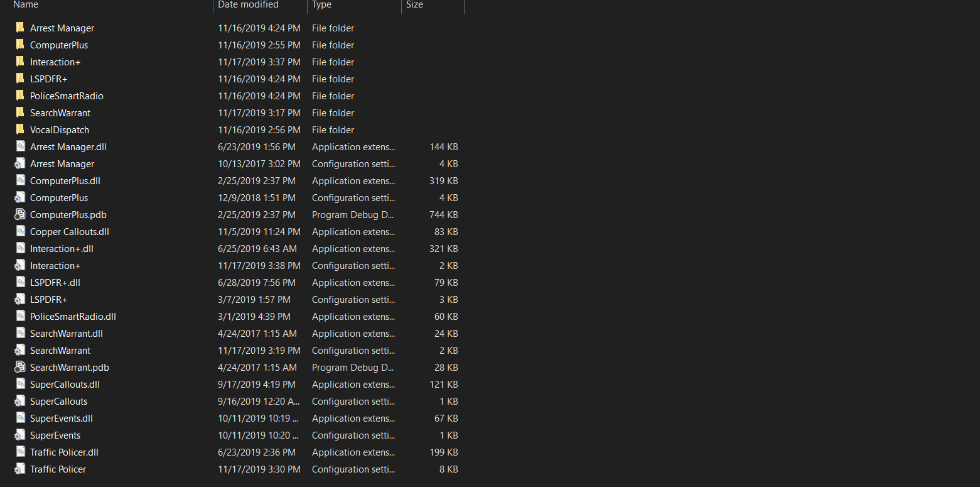Select the "8 KB" size value
The width and height of the screenshot is (980, 487).
point(449,469)
